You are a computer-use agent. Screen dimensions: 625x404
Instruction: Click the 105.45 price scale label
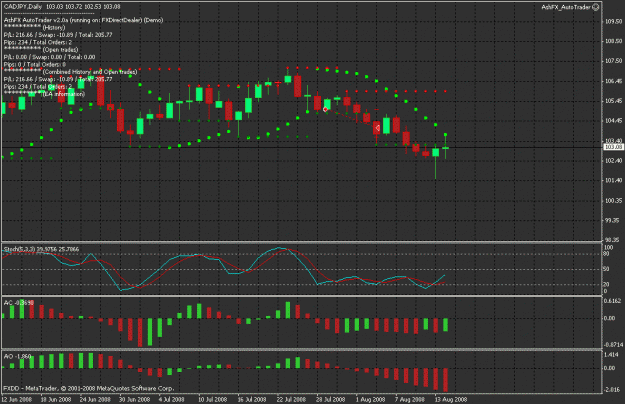click(614, 101)
